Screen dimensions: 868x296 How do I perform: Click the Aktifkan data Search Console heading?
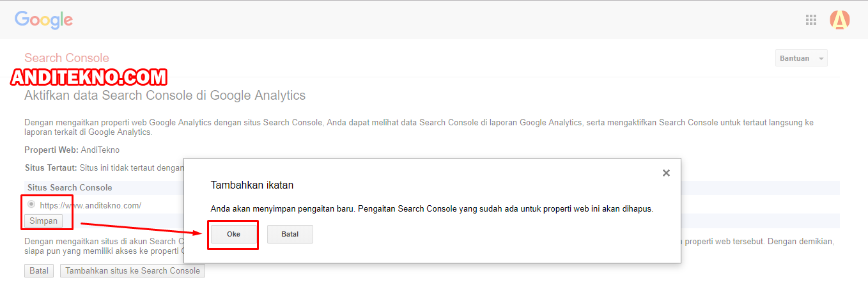165,96
